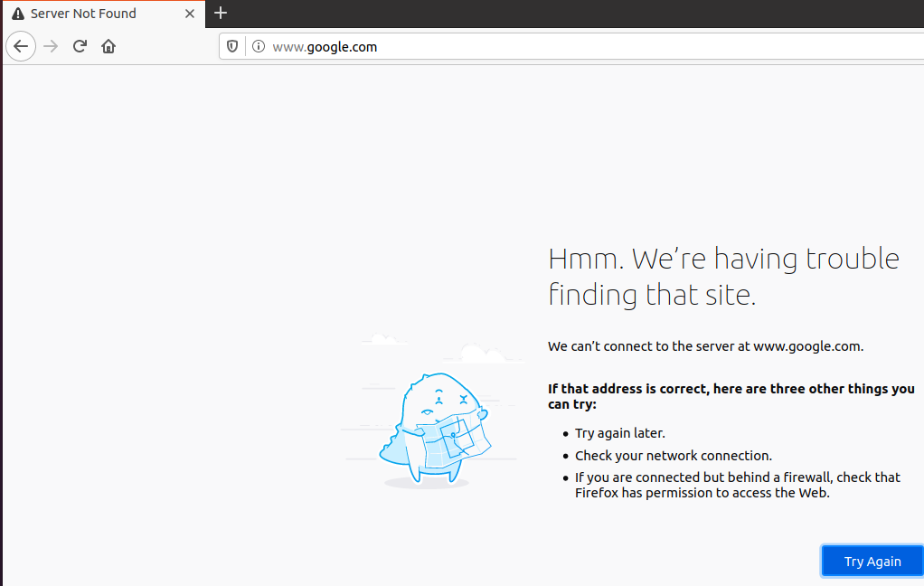Close the Server Not Found tab

click(x=190, y=14)
